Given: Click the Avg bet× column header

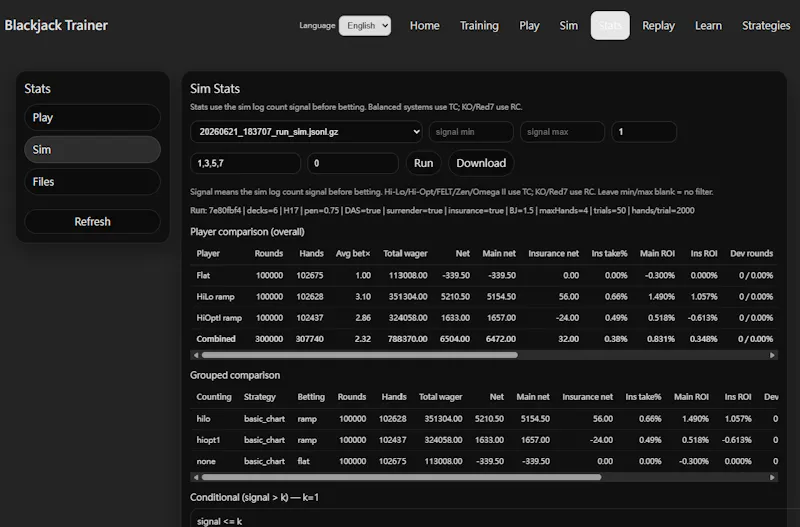Looking at the screenshot, I should (353, 254).
